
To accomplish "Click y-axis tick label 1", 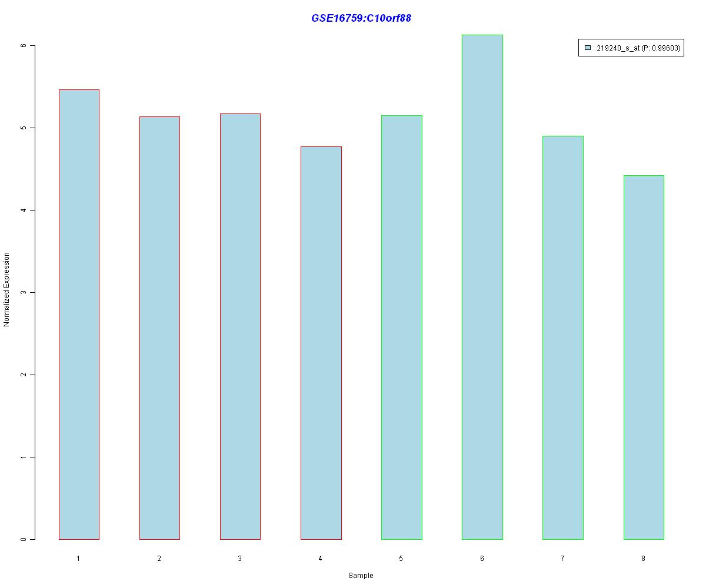I will coord(24,457).
